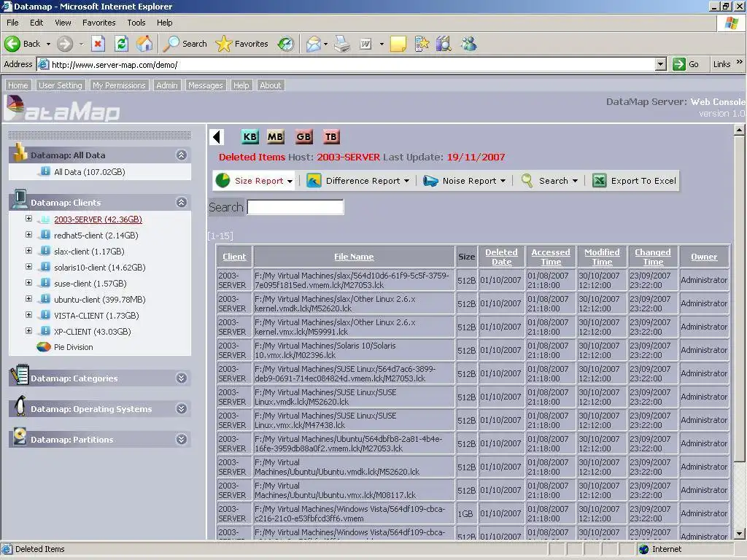Switch to the Messages tab

pyautogui.click(x=205, y=85)
